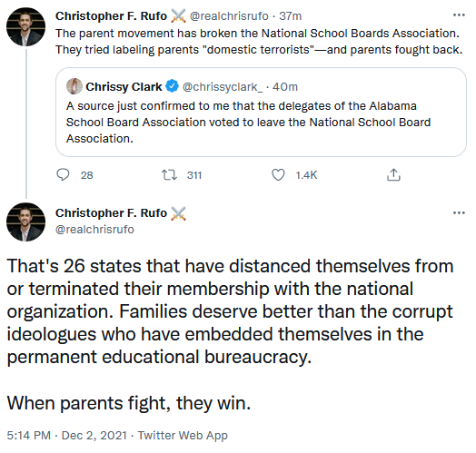Open Rufo's profile picture in main tweet
476x453 pixels.
tap(25, 222)
